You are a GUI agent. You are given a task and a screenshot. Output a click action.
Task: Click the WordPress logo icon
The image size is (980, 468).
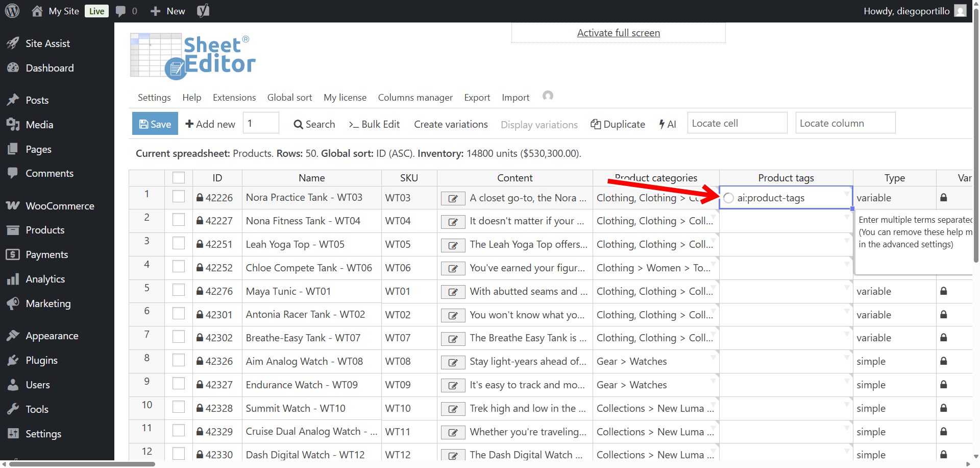point(12,11)
